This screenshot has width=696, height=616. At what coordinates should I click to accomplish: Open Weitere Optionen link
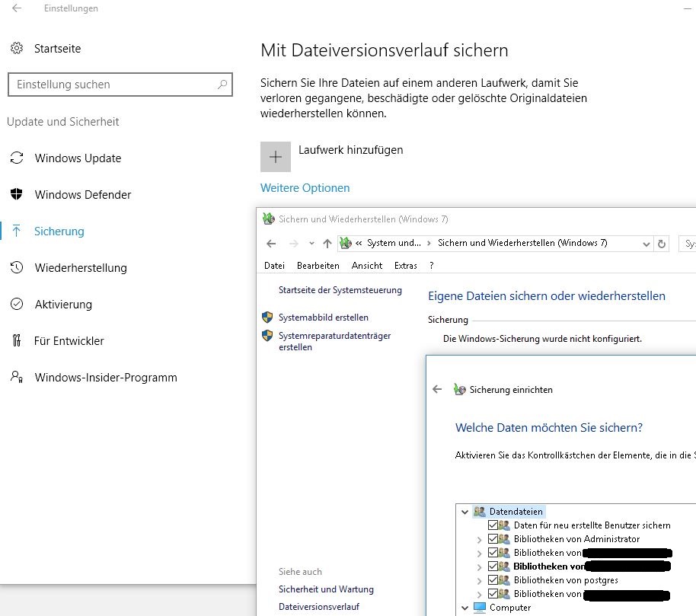coord(305,188)
